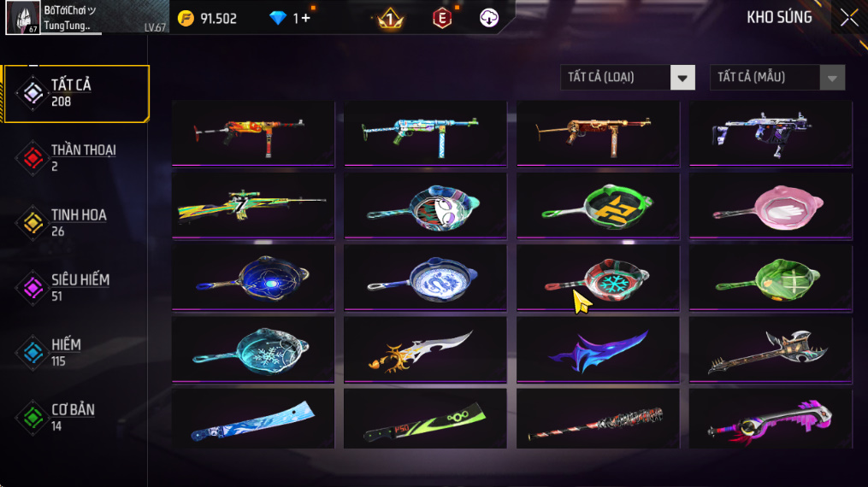Open the red E shield badge

coord(442,18)
